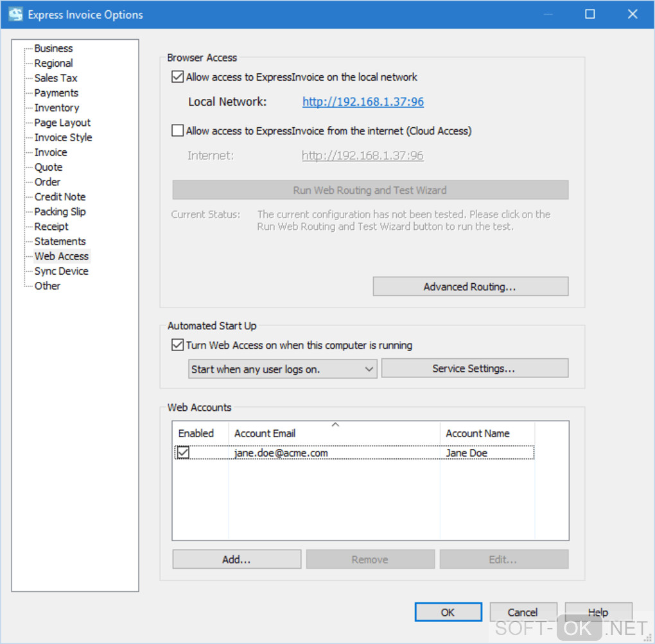
Task: Maximize the Express Invoice Options window
Action: tap(590, 14)
